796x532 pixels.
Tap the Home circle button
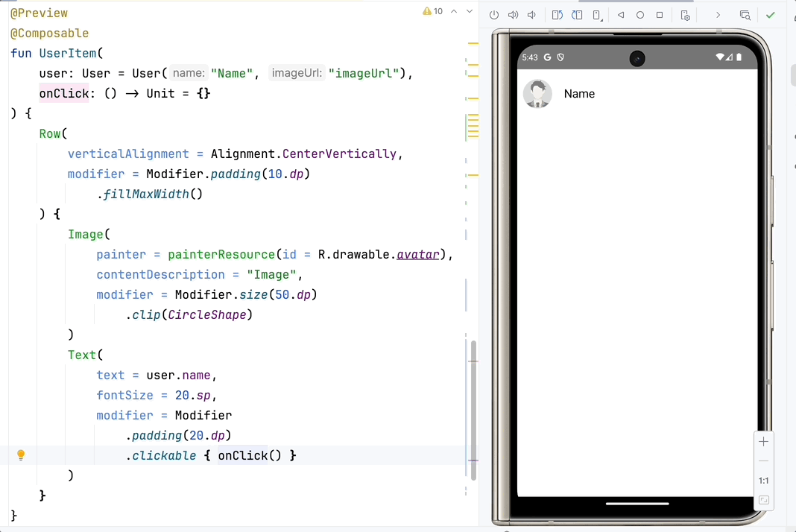click(x=640, y=15)
